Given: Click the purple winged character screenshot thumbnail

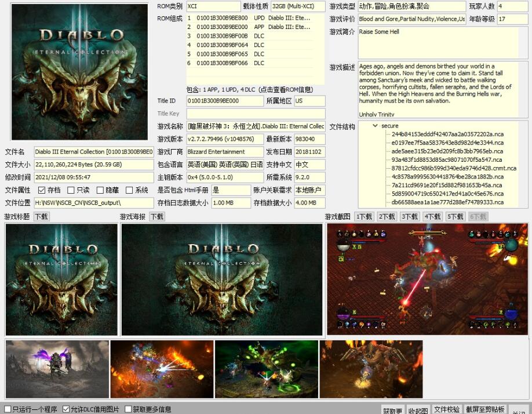Looking at the screenshot, I should tap(57, 369).
